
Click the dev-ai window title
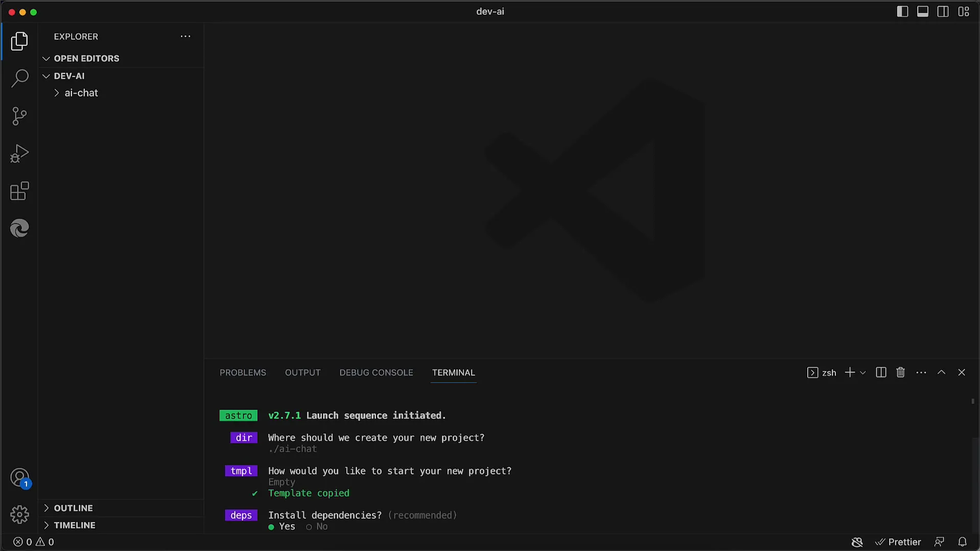[490, 11]
